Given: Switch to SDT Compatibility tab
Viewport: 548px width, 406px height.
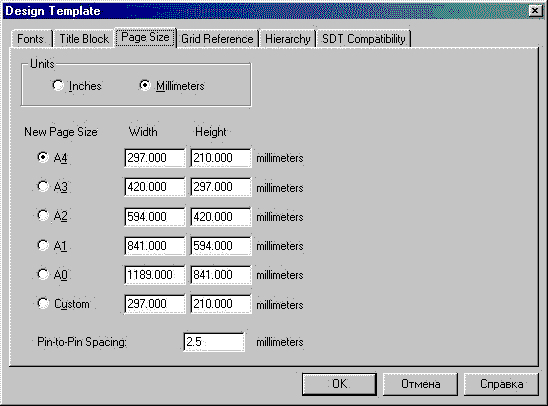Looking at the screenshot, I should (363, 39).
